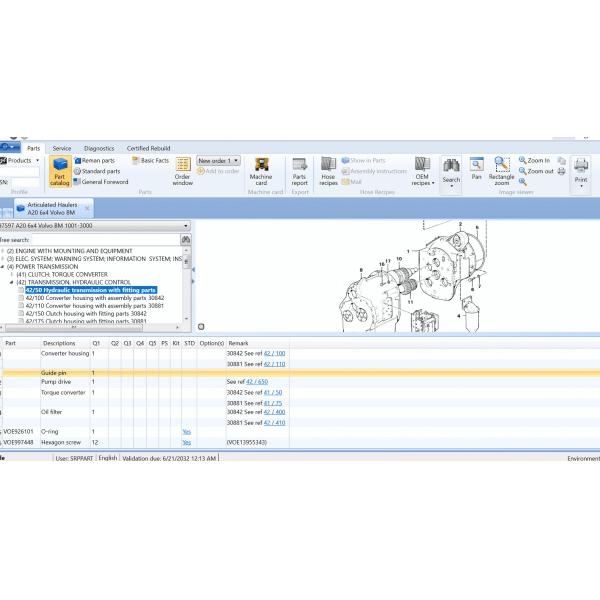Collapse the (4) POWER TRANSMISSION node
600x600 pixels.
click(3, 267)
